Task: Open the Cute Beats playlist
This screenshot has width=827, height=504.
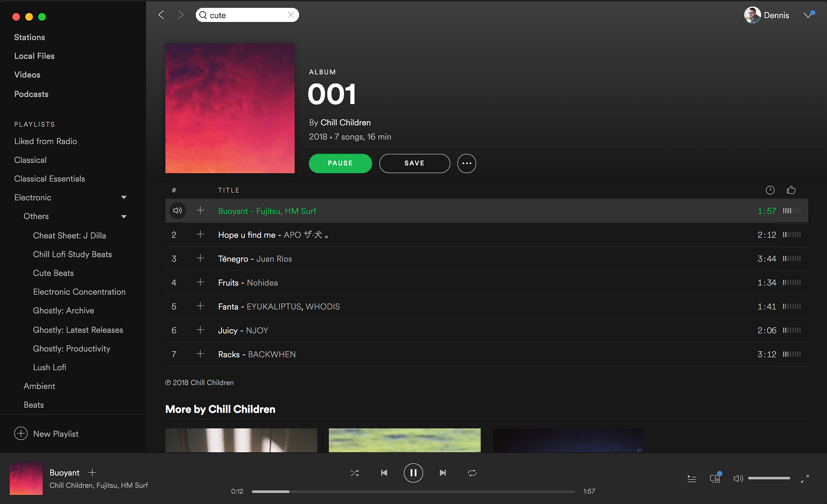Action: pos(53,273)
